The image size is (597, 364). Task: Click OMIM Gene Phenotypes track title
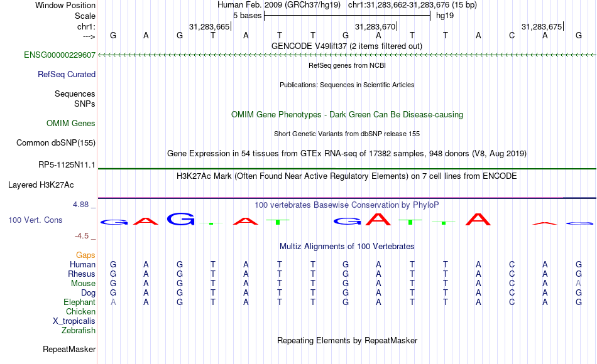coord(348,114)
